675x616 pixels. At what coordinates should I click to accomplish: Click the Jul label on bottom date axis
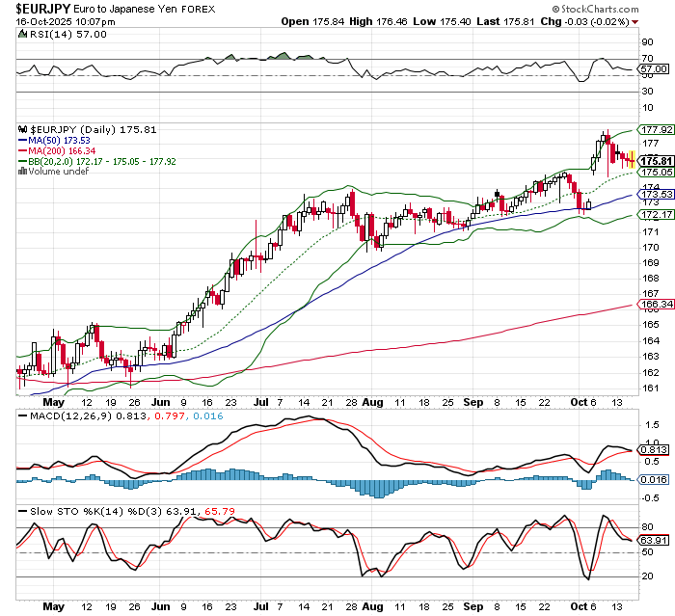point(261,609)
